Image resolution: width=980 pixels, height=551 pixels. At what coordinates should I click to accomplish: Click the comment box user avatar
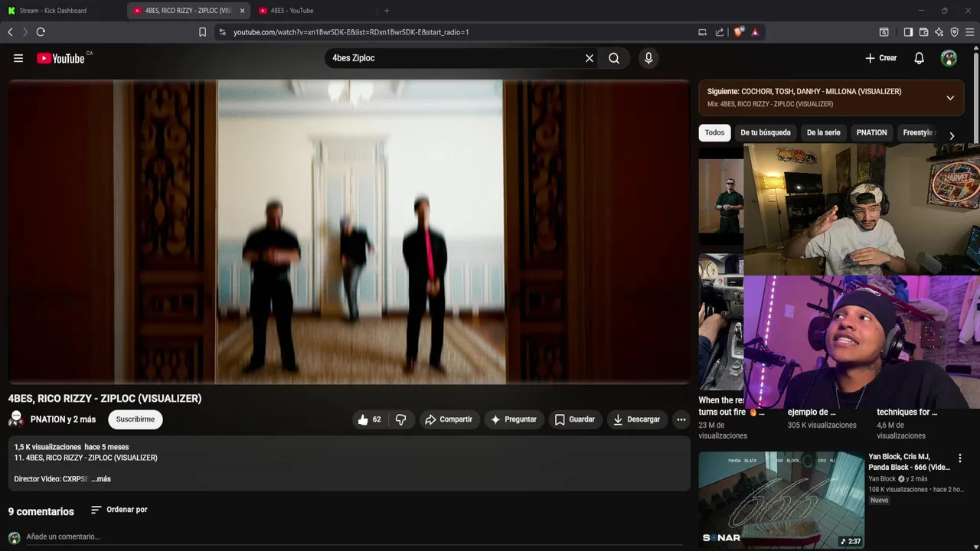coord(14,538)
